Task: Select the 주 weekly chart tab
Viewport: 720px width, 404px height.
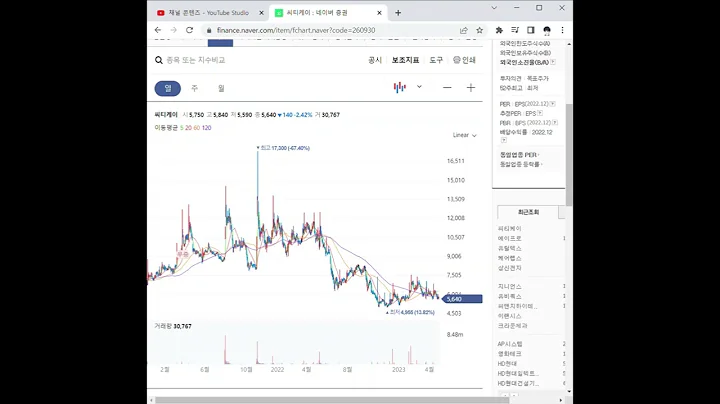Action: (x=195, y=88)
